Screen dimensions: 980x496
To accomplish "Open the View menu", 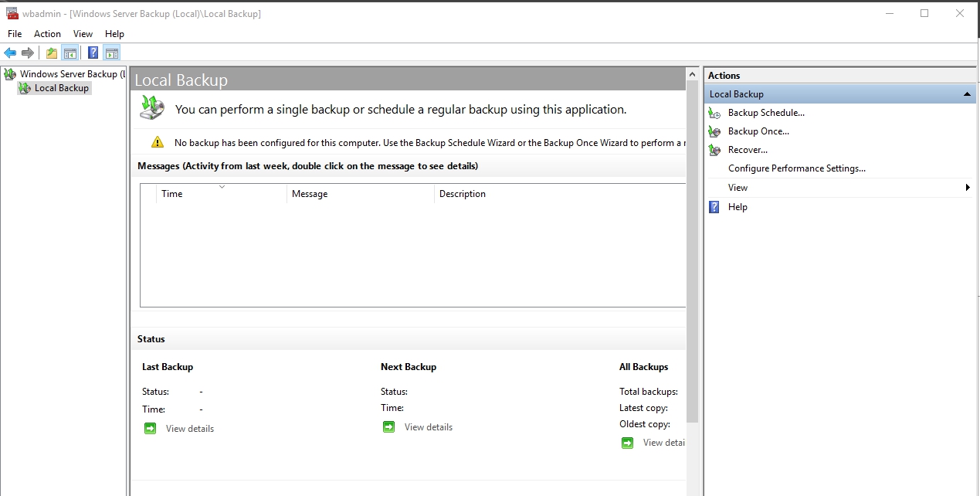I will point(83,33).
